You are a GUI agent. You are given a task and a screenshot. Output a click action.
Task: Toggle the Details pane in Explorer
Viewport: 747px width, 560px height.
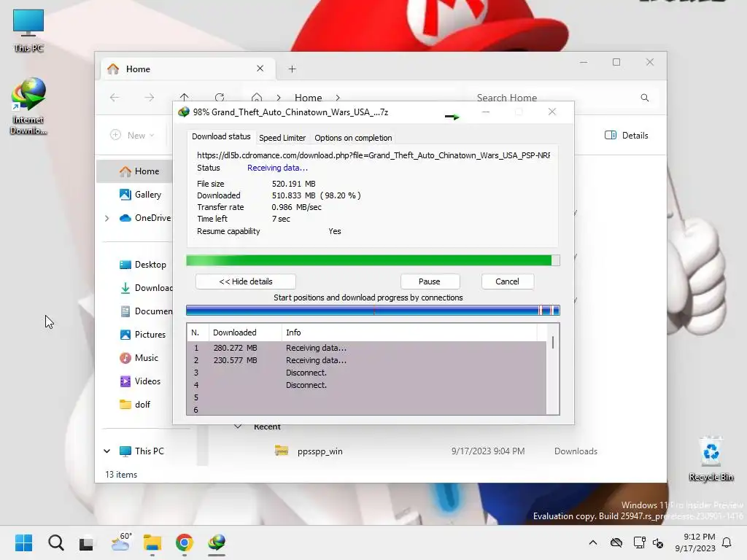click(x=626, y=135)
